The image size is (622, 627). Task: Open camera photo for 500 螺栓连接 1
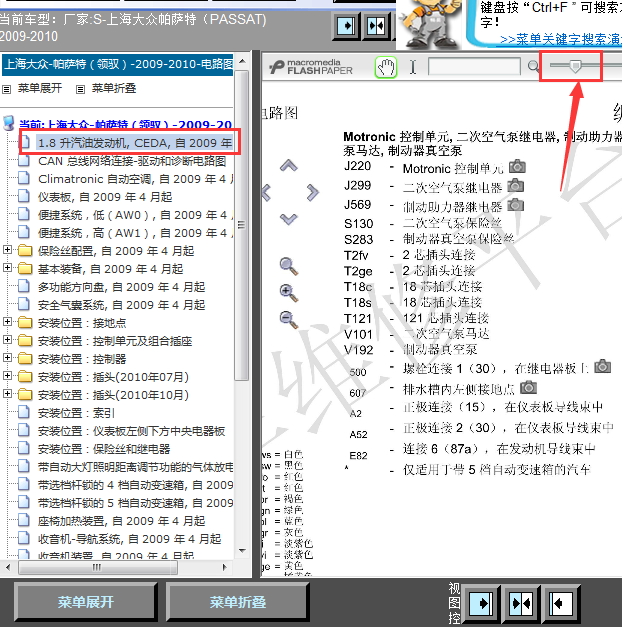pos(602,366)
